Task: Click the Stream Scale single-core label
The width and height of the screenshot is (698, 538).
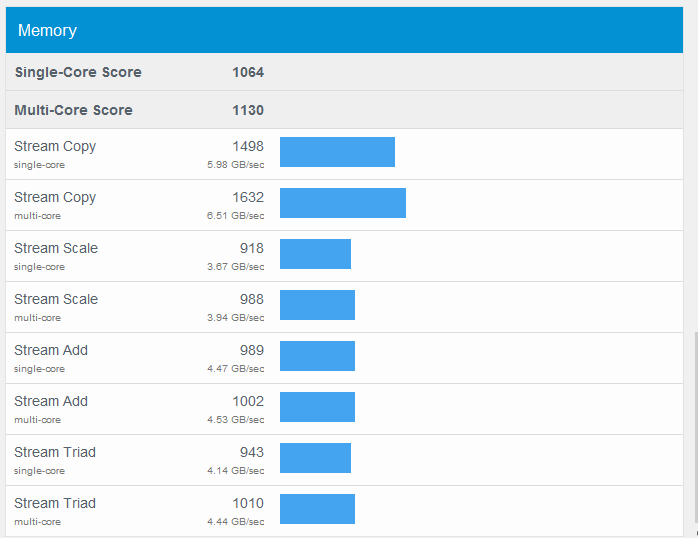Action: point(56,248)
